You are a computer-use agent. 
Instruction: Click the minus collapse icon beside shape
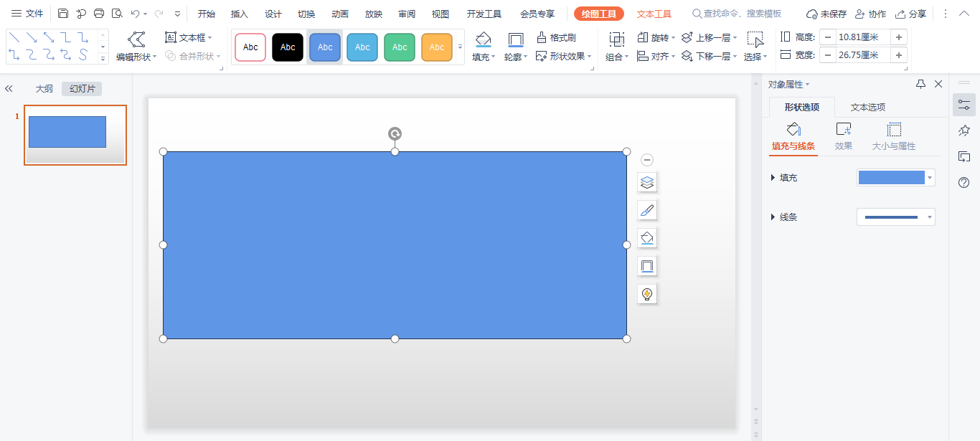647,160
